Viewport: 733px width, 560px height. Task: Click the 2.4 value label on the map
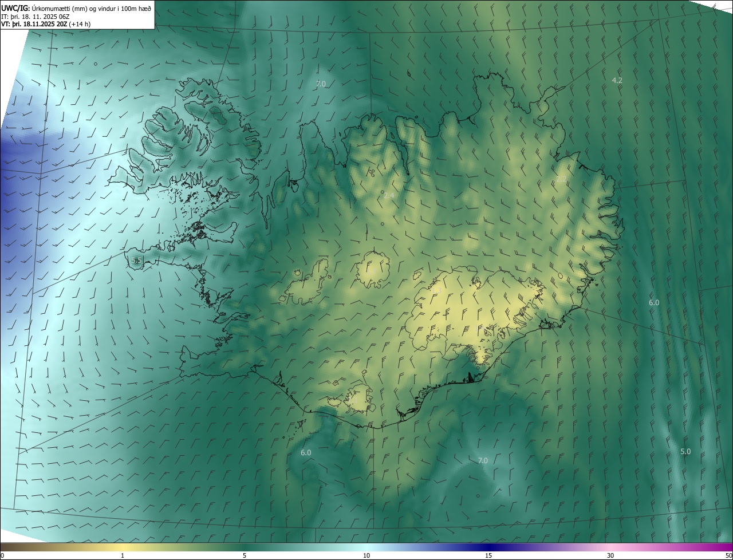389,196
